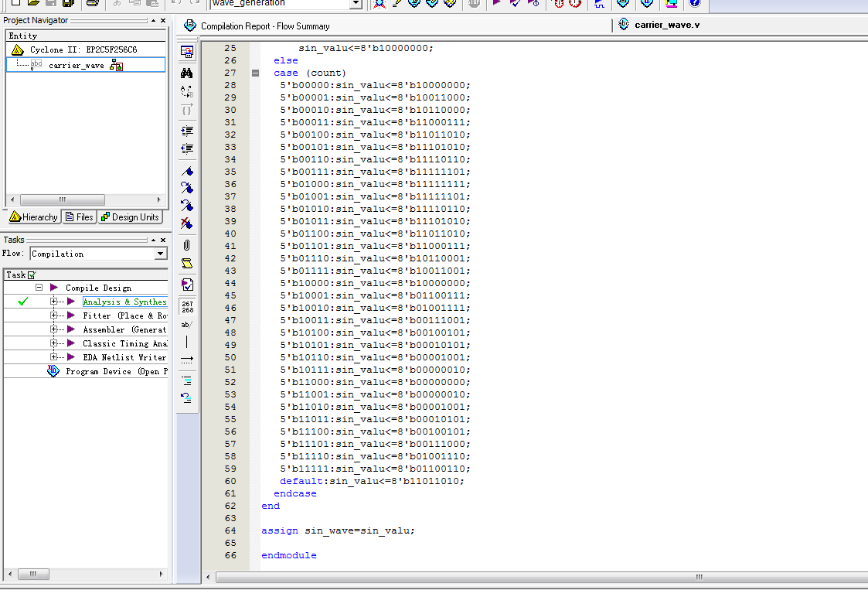This screenshot has height=590, width=868.
Task: Click the line numbers 267/268 icon
Action: coord(186,306)
